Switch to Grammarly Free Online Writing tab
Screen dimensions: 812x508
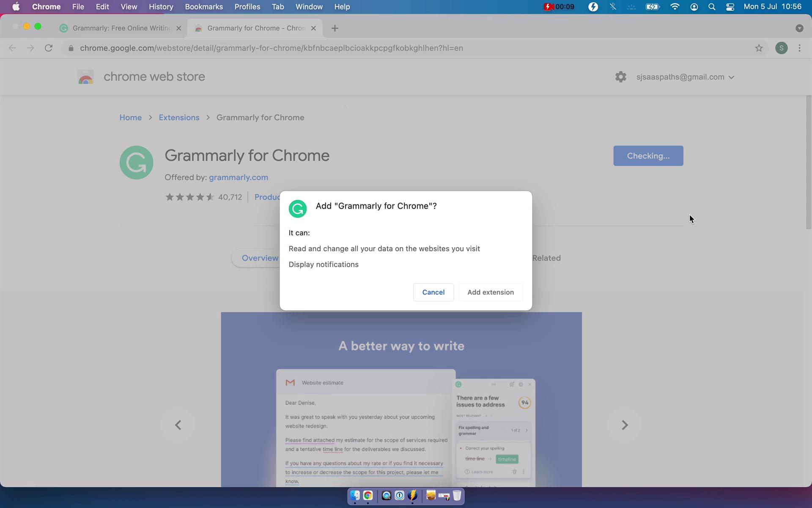click(x=121, y=28)
